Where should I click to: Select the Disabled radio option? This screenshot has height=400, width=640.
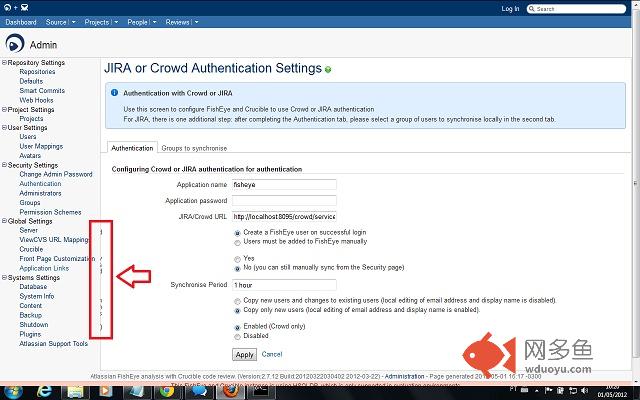click(237, 337)
